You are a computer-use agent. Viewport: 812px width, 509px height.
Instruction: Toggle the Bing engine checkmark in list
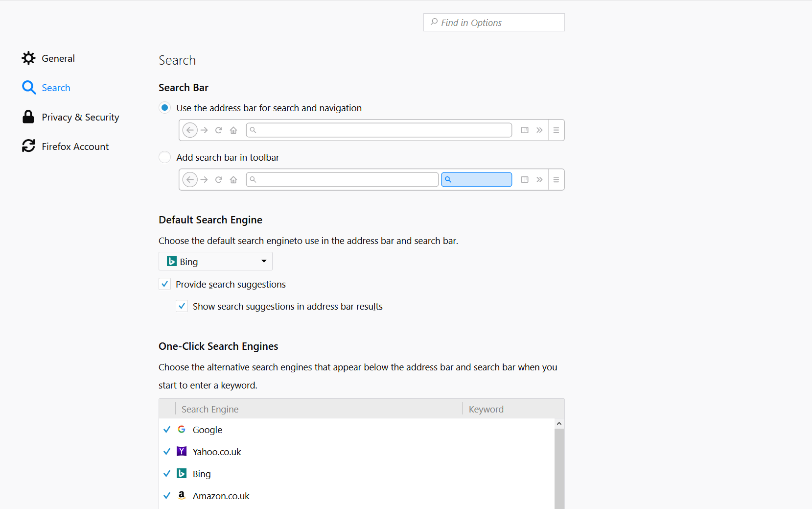click(x=167, y=474)
